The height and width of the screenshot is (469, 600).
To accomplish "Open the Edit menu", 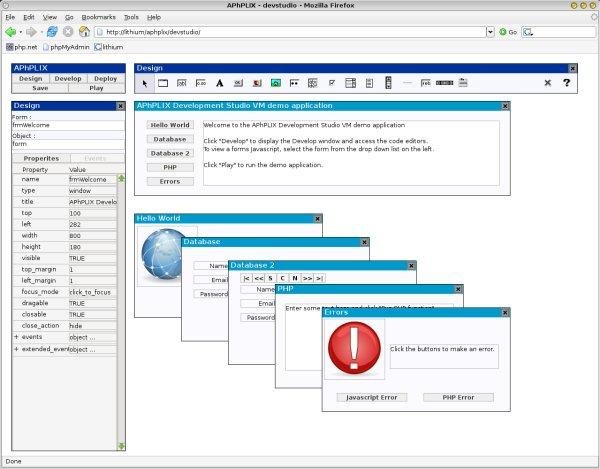I will [x=29, y=17].
